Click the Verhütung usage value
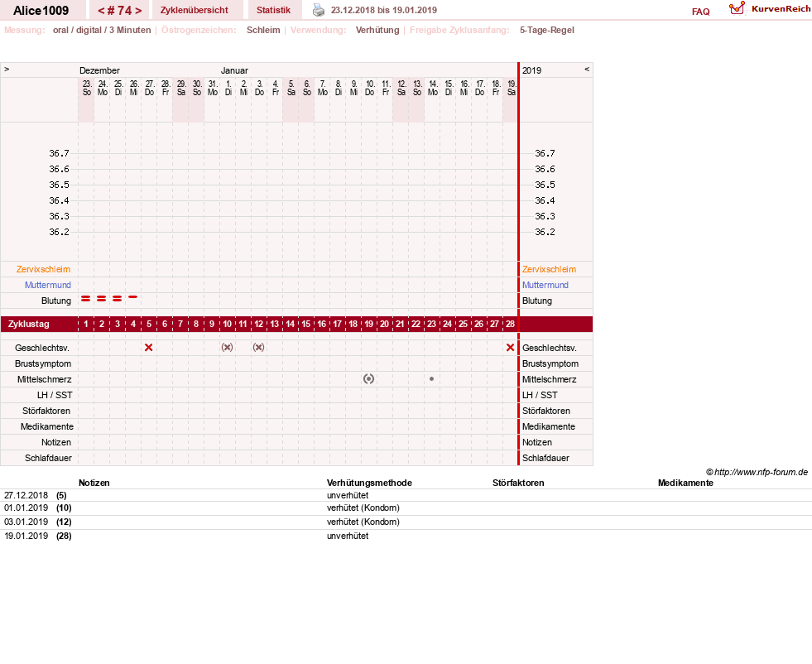The width and height of the screenshot is (812, 664). pyautogui.click(x=377, y=30)
